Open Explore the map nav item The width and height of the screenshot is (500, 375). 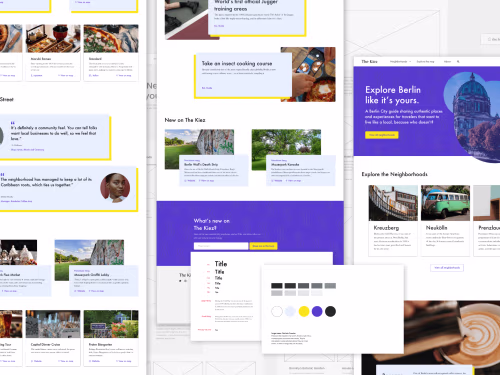pos(425,62)
